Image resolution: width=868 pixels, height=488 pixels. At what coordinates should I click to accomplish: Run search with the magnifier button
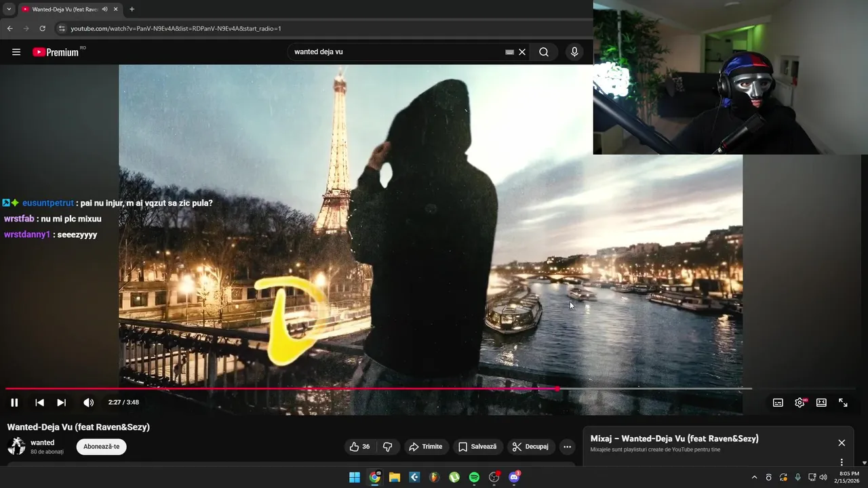click(x=544, y=52)
